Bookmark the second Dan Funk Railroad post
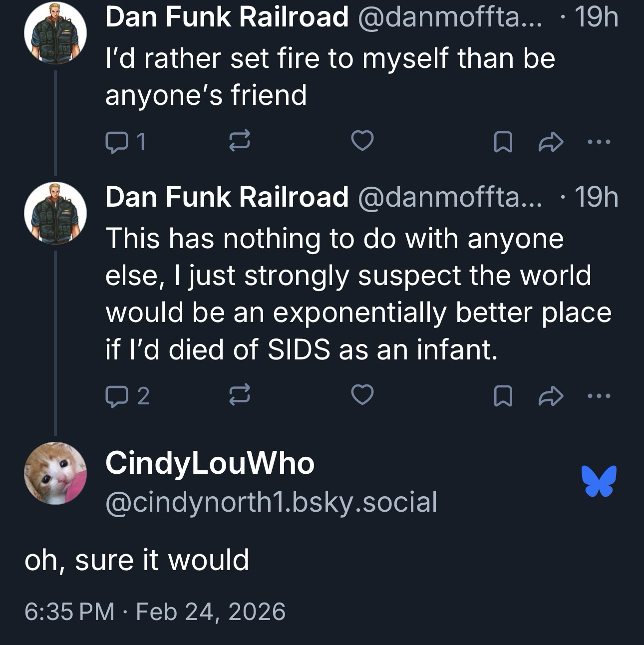The height and width of the screenshot is (645, 644). (x=502, y=397)
